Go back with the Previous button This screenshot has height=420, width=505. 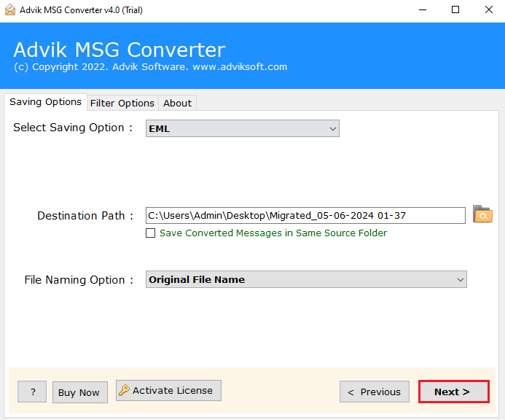tap(375, 392)
